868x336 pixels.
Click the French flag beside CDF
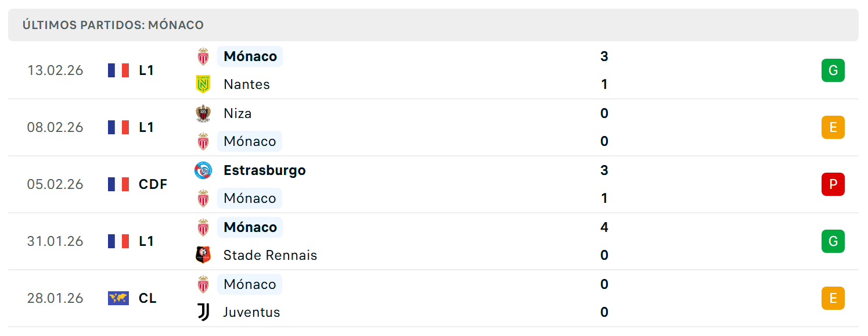pyautogui.click(x=118, y=184)
